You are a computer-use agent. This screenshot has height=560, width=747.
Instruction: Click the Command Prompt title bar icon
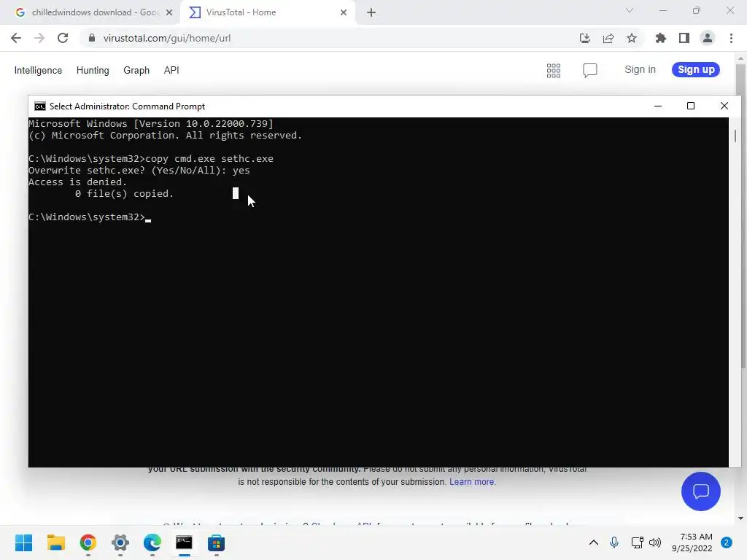[40, 106]
